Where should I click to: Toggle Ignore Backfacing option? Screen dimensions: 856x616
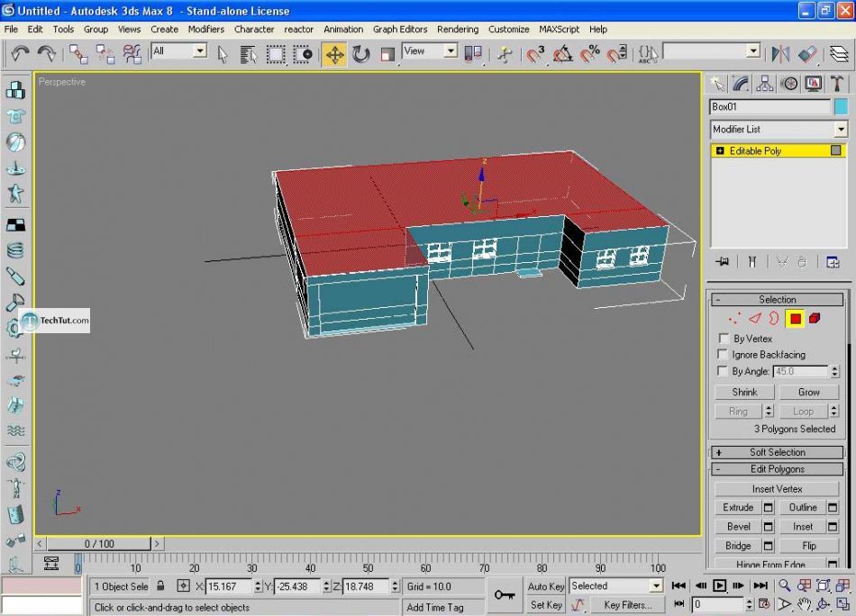(x=723, y=355)
